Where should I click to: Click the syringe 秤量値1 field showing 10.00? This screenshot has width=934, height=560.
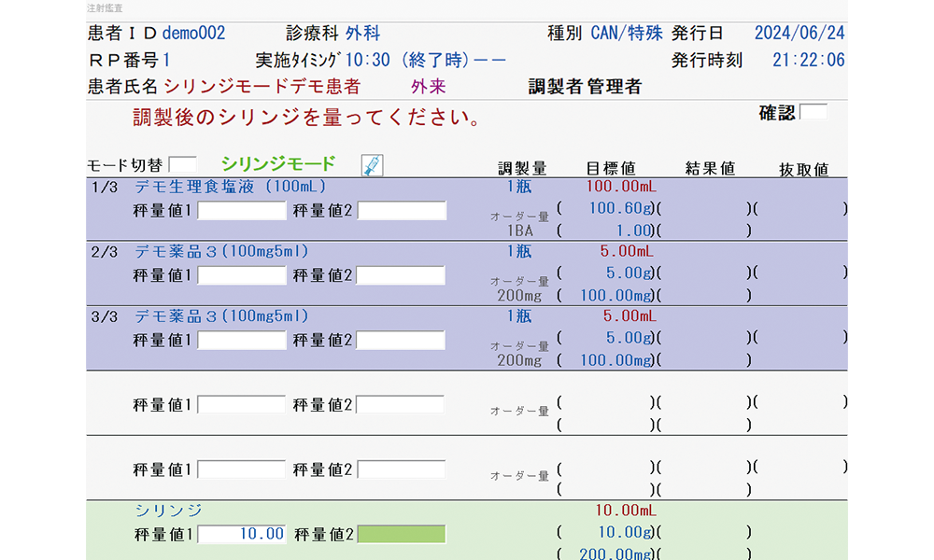click(242, 535)
